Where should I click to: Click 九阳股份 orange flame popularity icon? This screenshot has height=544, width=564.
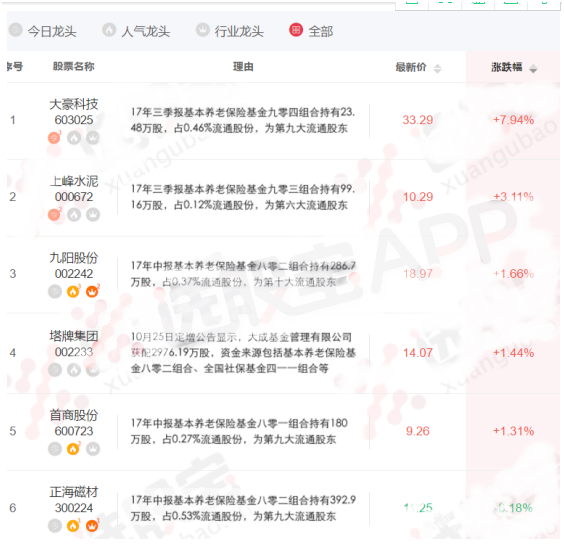pos(73,291)
